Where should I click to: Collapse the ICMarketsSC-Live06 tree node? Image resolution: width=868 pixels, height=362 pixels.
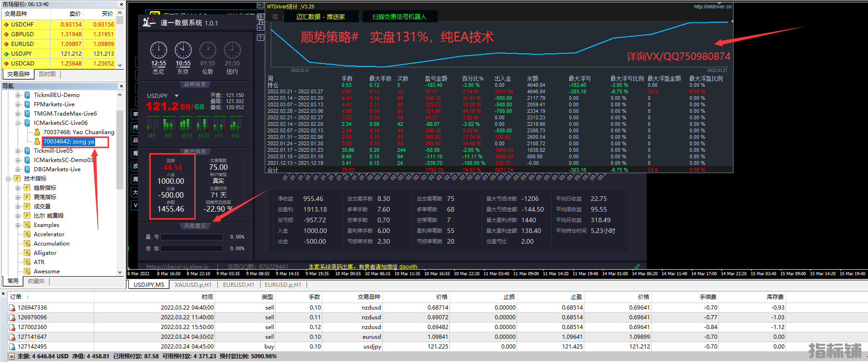click(x=18, y=123)
